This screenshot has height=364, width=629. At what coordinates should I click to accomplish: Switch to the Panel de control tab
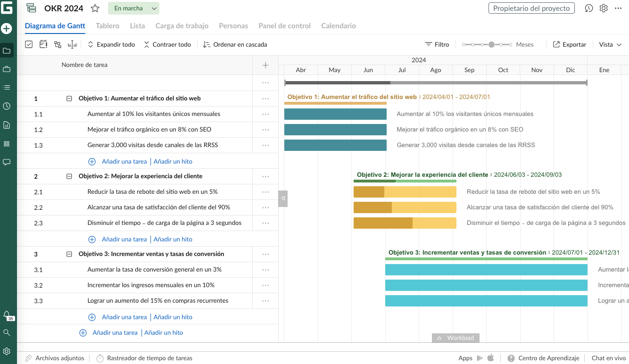285,26
